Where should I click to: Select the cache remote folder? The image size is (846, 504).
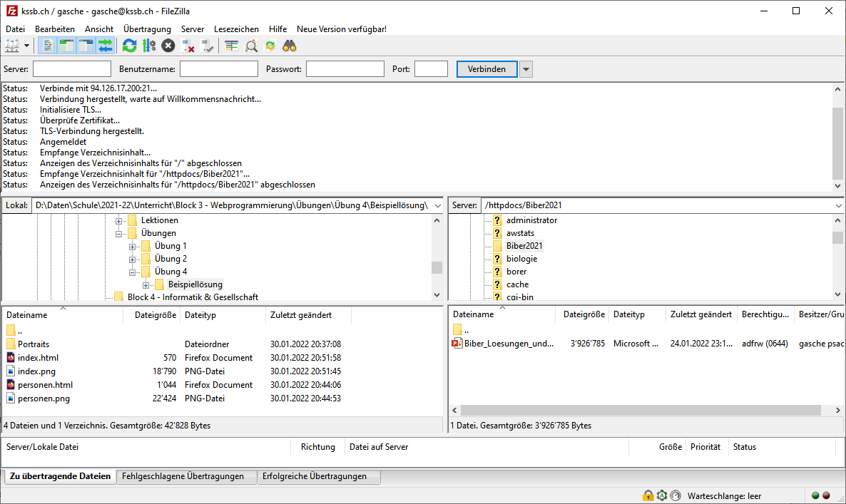tap(517, 284)
